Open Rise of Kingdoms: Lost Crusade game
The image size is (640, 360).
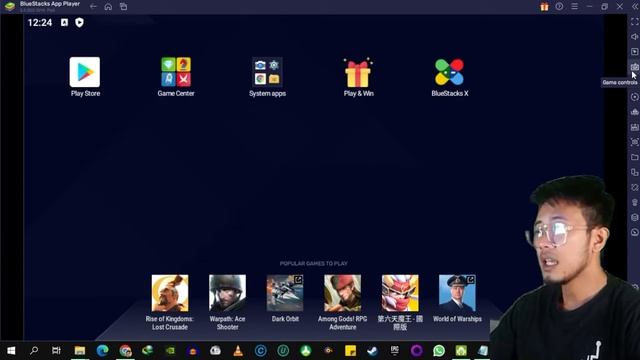click(x=170, y=293)
